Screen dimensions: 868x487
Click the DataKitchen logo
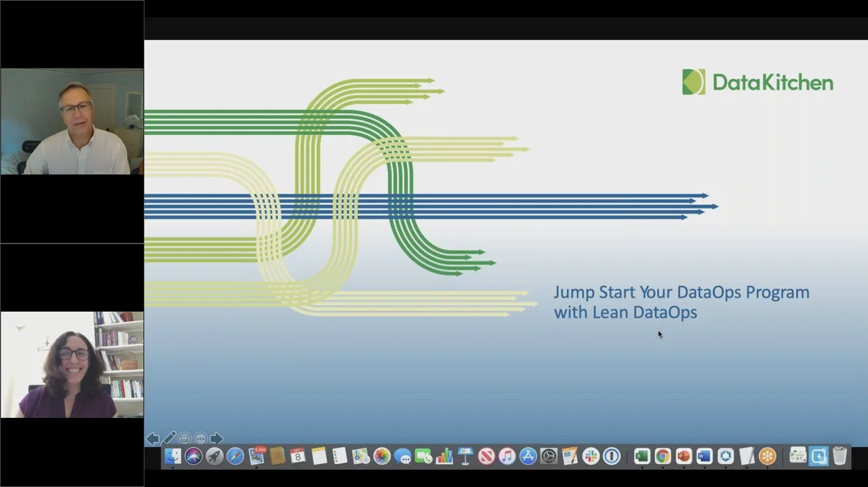757,82
